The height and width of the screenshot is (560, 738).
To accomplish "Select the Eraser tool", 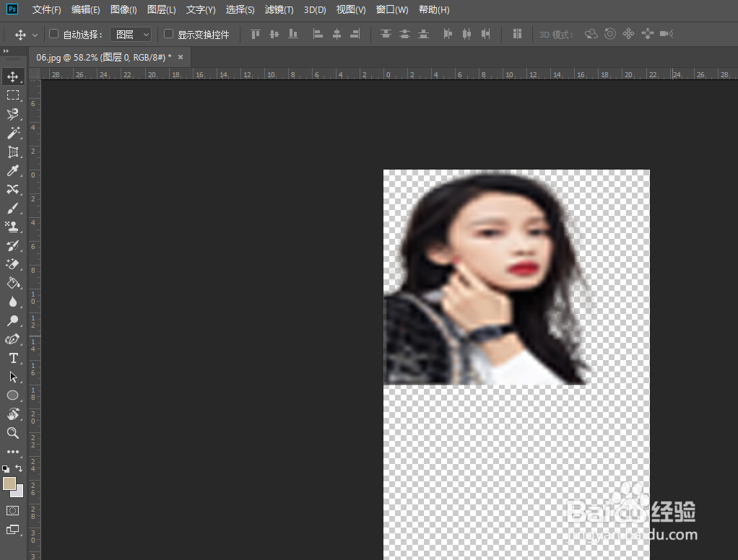I will (x=13, y=264).
